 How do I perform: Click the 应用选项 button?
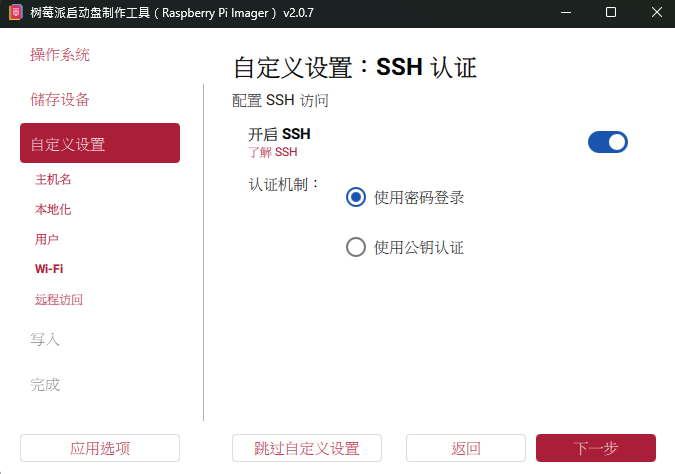[x=100, y=448]
